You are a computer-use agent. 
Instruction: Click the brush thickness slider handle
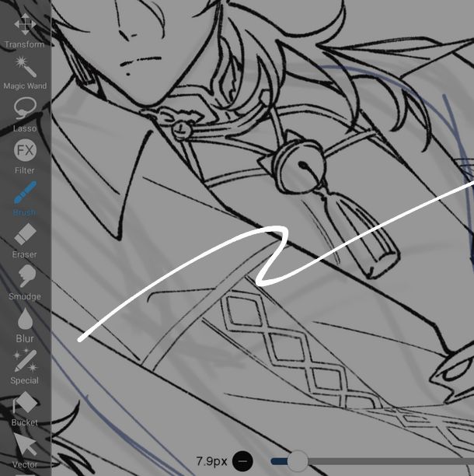tap(298, 461)
